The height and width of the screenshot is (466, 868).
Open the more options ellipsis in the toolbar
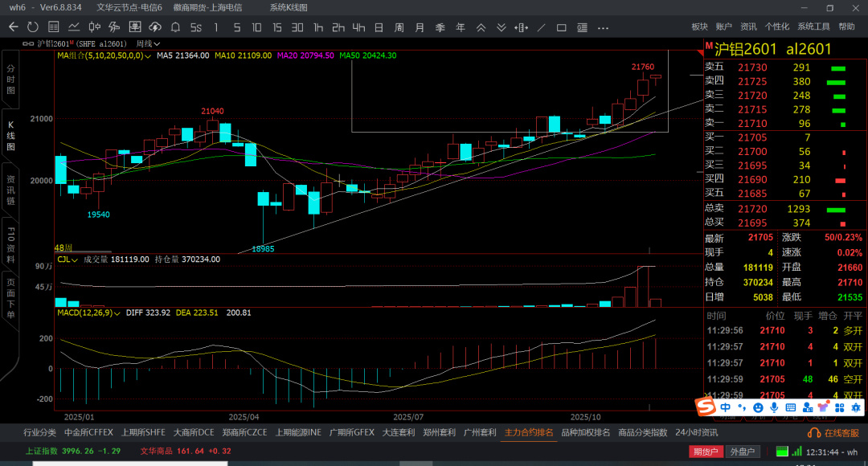604,27
